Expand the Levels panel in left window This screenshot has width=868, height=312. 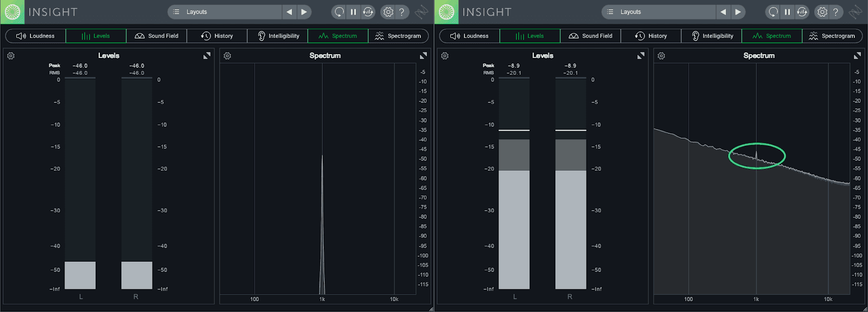207,56
